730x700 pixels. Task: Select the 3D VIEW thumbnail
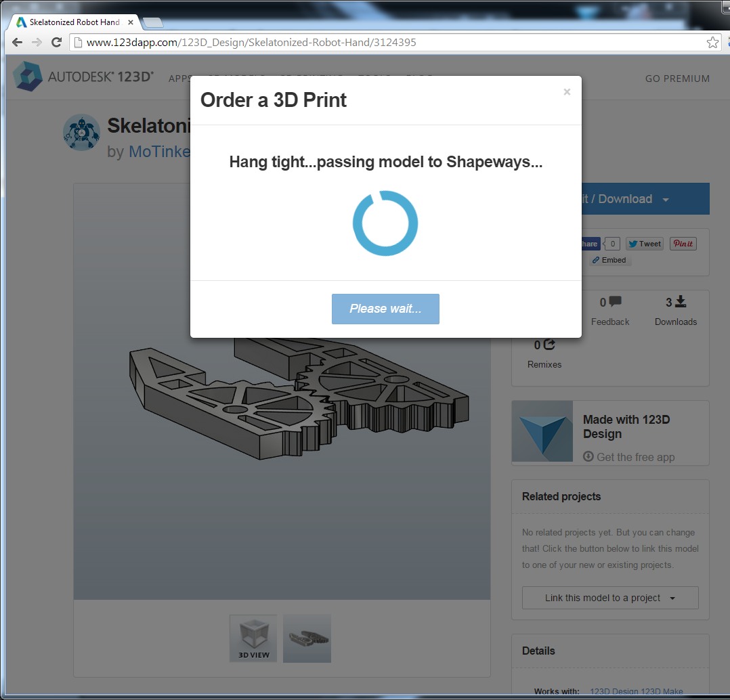[x=253, y=638]
